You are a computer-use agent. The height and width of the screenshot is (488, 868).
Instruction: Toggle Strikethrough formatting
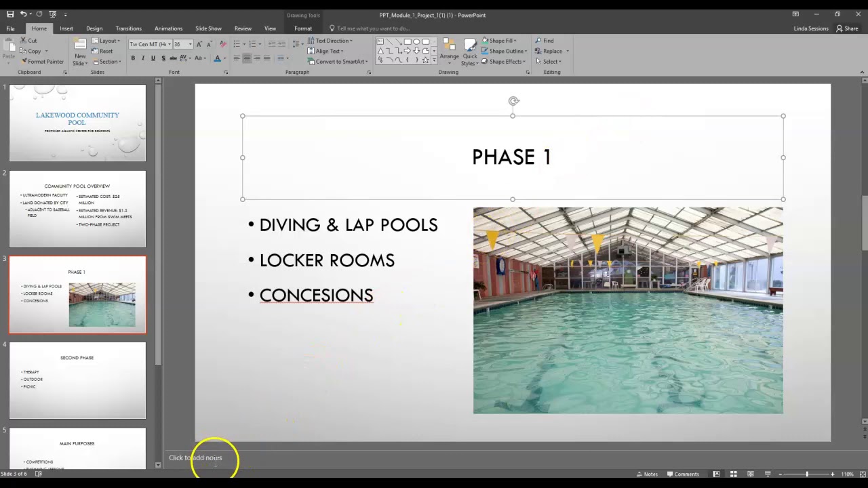click(x=172, y=58)
